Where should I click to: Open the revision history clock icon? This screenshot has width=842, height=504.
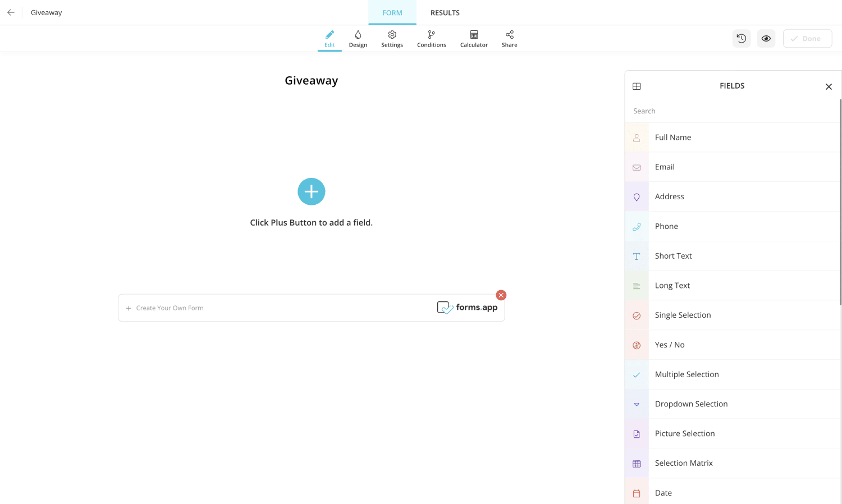click(741, 39)
